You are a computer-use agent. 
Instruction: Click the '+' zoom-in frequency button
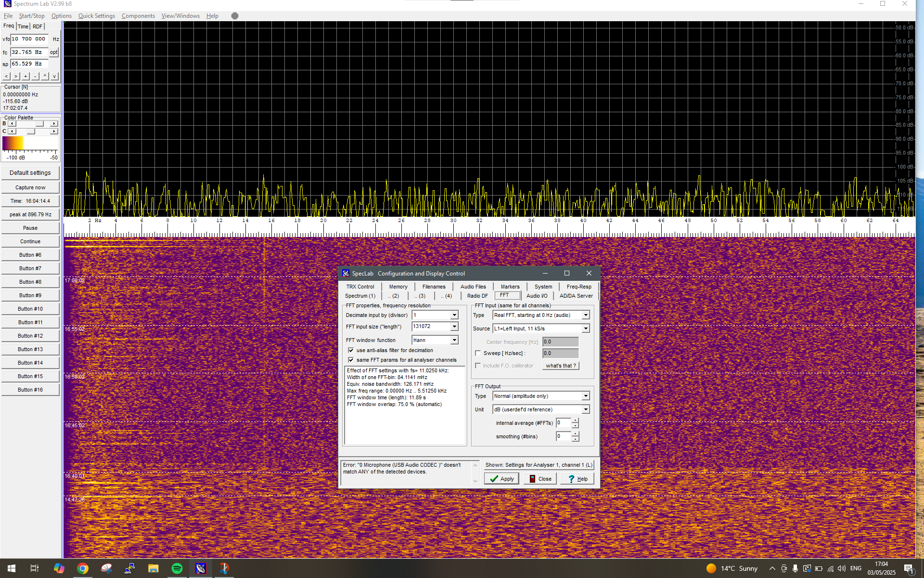pyautogui.click(x=26, y=76)
